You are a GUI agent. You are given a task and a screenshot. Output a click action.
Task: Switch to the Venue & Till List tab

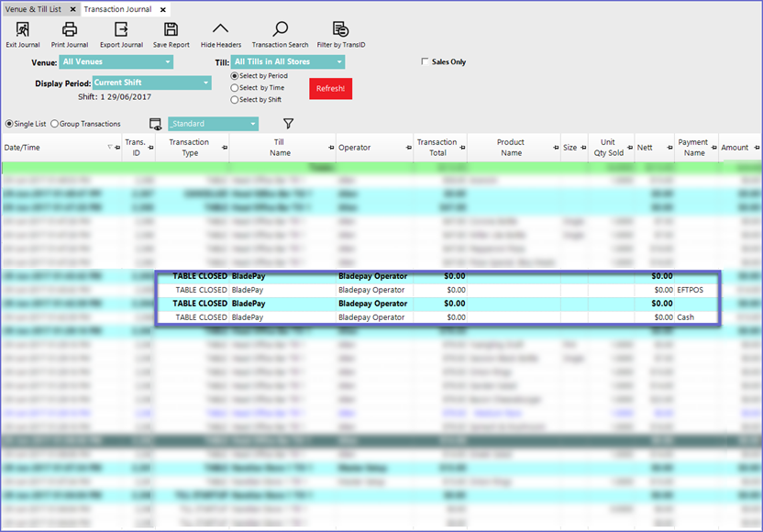(x=34, y=8)
